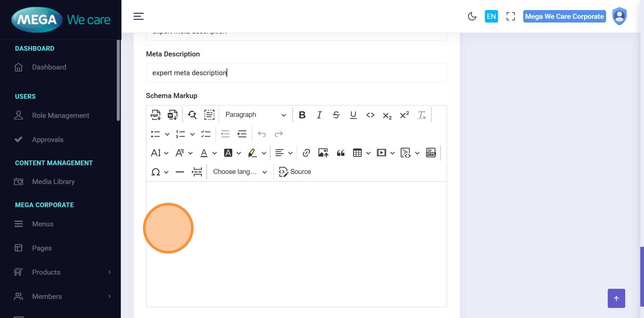Toggle fullscreen mode
This screenshot has height=318, width=644.
click(x=510, y=16)
